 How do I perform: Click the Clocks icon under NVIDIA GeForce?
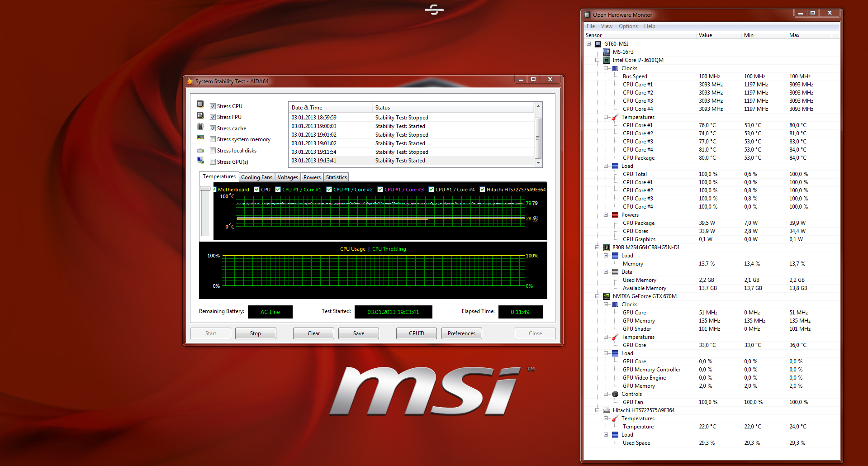pos(615,304)
